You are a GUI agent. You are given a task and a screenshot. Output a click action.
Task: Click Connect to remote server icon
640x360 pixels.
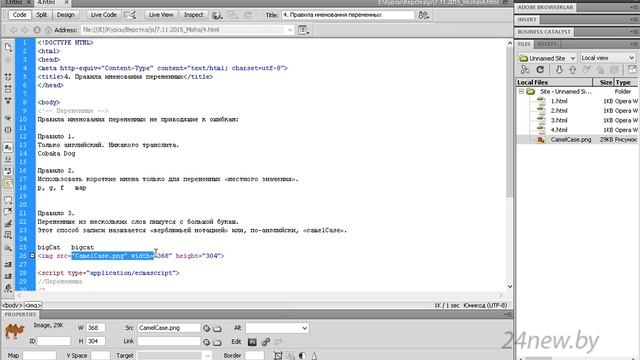[x=525, y=70]
